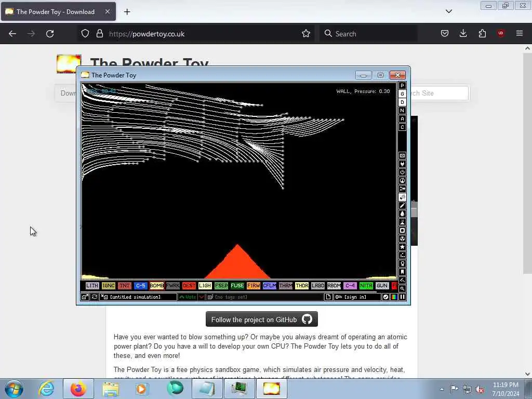Select the Explosives category icon
The height and width of the screenshot is (399, 532).
click(x=402, y=197)
